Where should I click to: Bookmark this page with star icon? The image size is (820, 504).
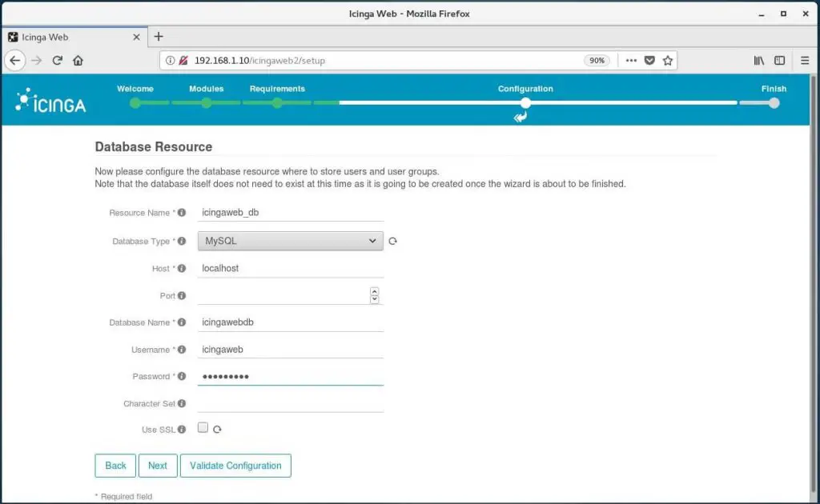point(668,61)
